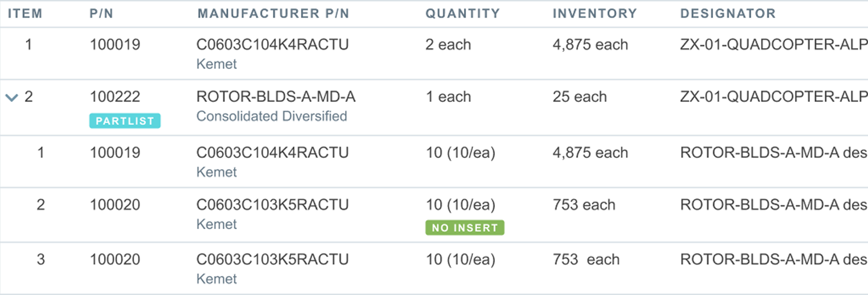
Task: Open Kemet link under item 1
Action: (216, 64)
